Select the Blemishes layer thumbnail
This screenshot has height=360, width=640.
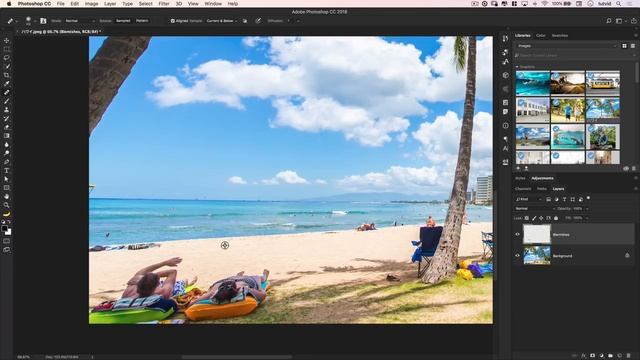(x=537, y=234)
